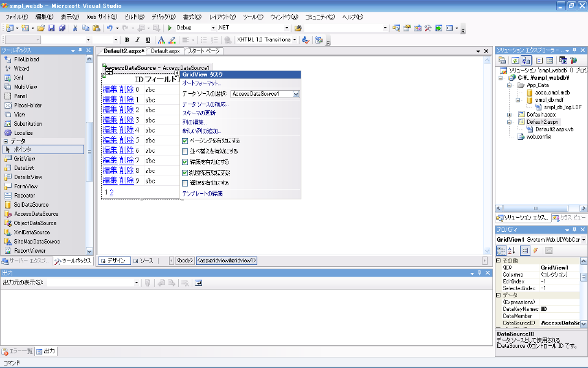The height and width of the screenshot is (368, 588).
Task: Open the Debug configuration dropdown
Action: coord(213,28)
